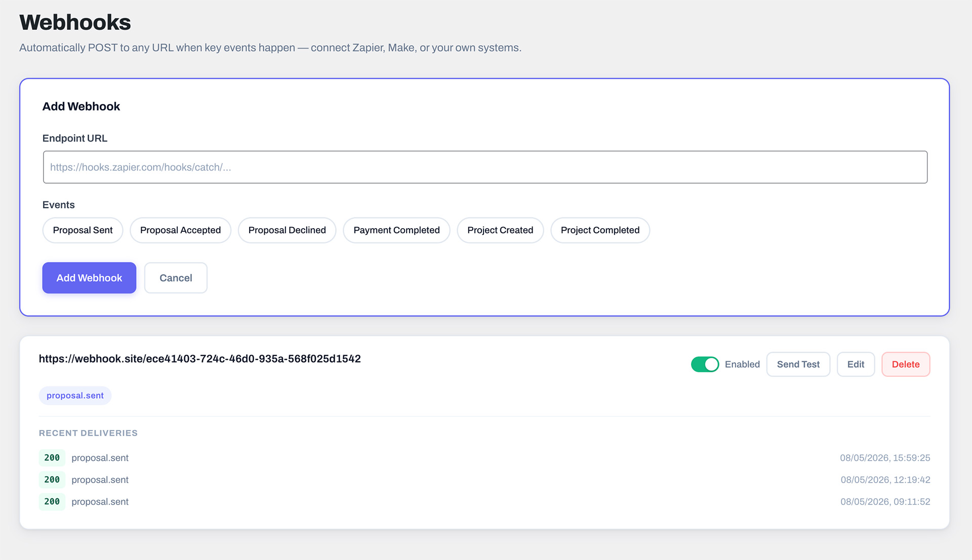Cancel the Add Webhook form
This screenshot has width=972, height=560.
coord(176,278)
